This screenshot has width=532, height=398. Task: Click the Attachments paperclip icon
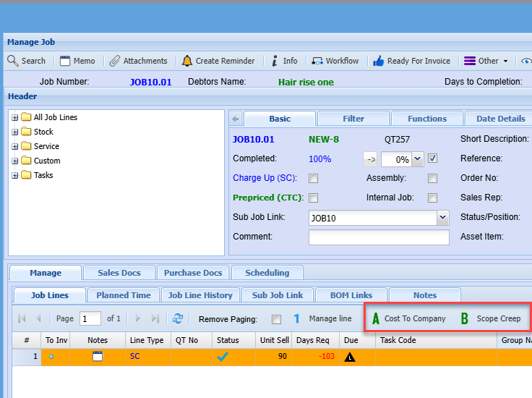(x=115, y=61)
